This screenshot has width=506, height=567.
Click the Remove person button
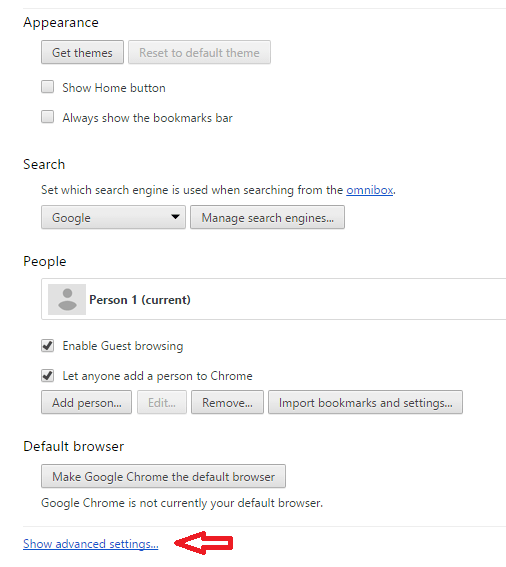click(228, 402)
